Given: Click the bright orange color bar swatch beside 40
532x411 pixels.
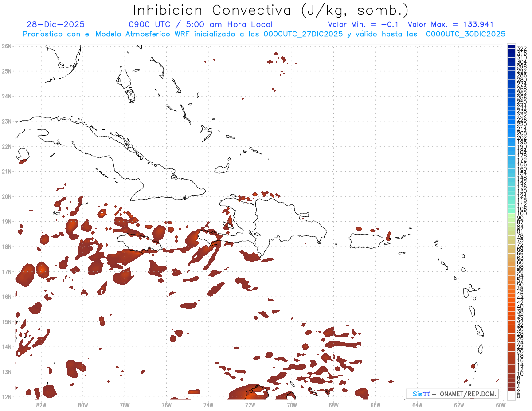Looking at the screenshot, I should [x=512, y=305].
